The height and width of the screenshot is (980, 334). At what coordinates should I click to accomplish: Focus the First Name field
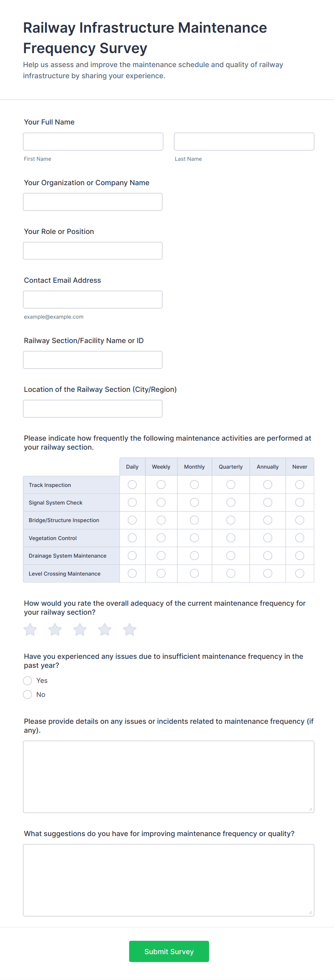click(93, 141)
